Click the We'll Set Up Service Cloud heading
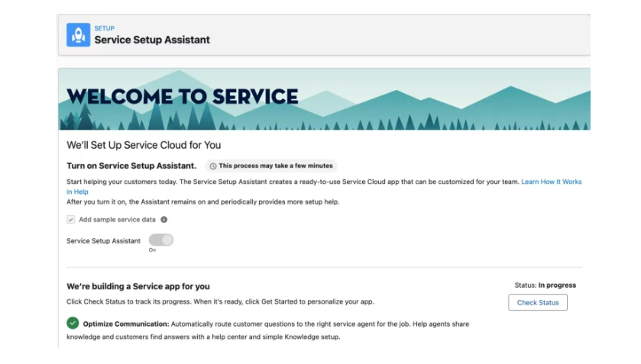The width and height of the screenshot is (641, 364). (144, 145)
